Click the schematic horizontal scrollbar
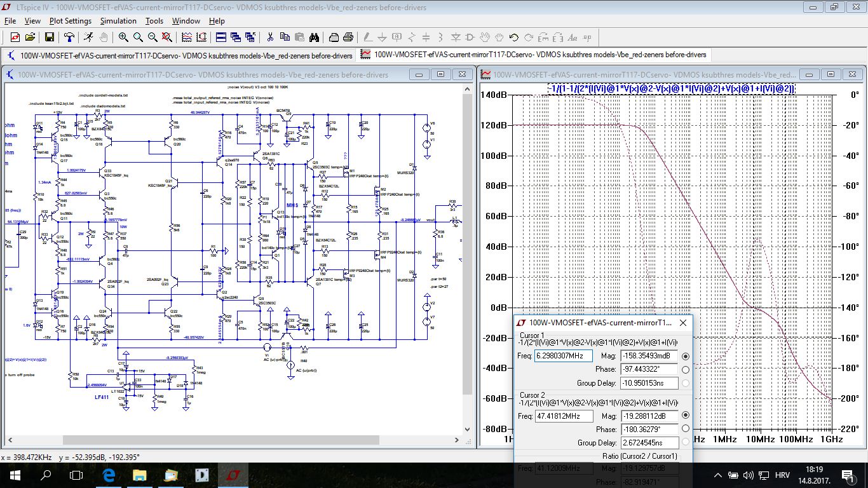Viewport: 868px width, 488px height. point(232,440)
